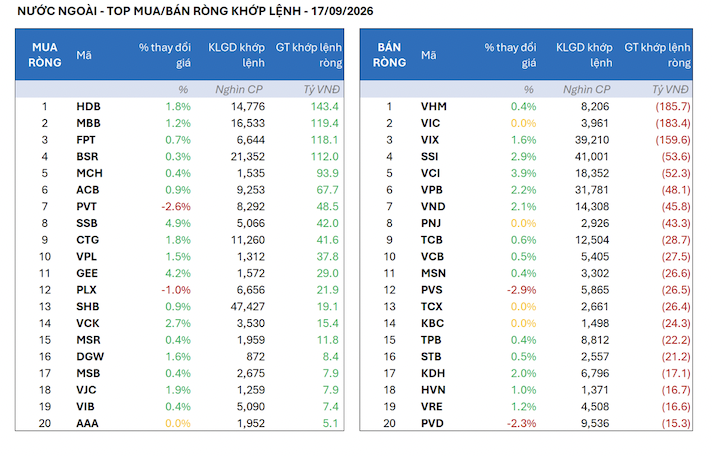Viewport: 712px width, 456px height.
Task: Select the VIC ticker
Action: pos(430,123)
